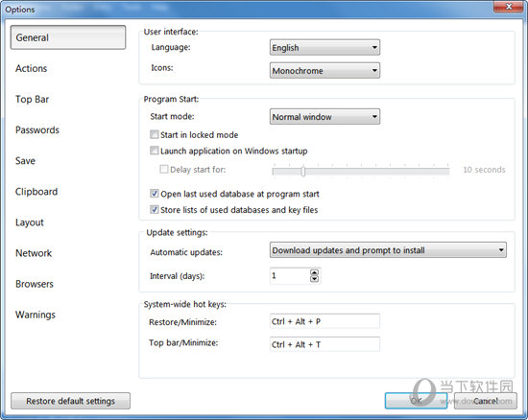Open the Start mode dropdown
This screenshot has width=528, height=420.
[324, 117]
